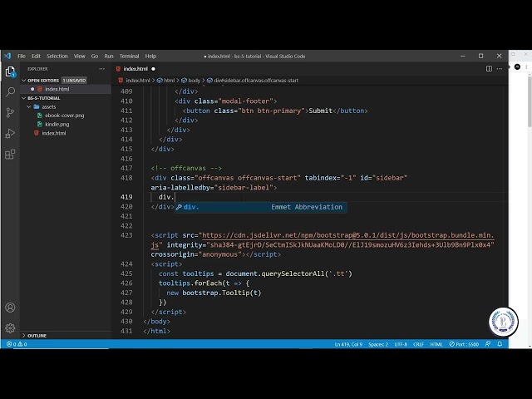Open the Search view in activity bar
Image resolution: width=532 pixels, height=399 pixels.
[x=10, y=92]
